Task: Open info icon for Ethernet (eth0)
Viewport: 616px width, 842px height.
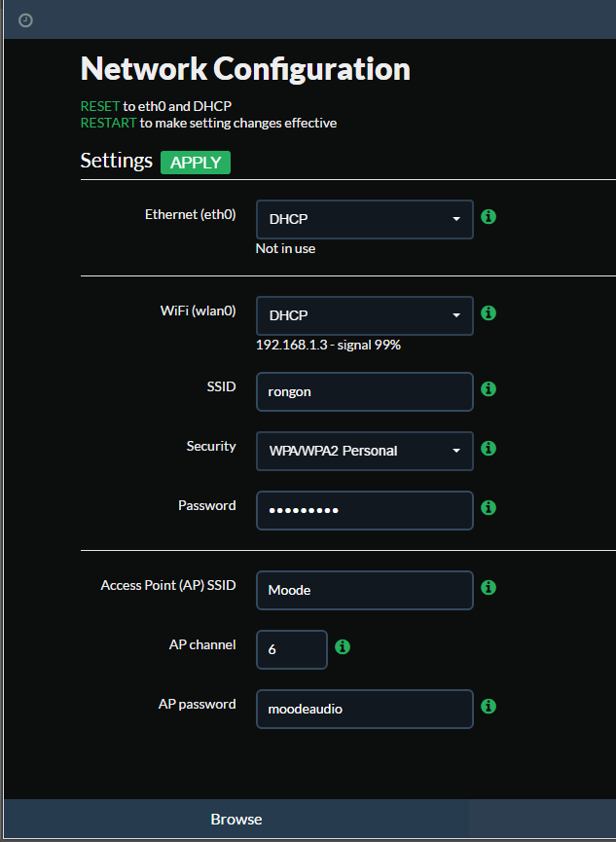Action: (489, 217)
